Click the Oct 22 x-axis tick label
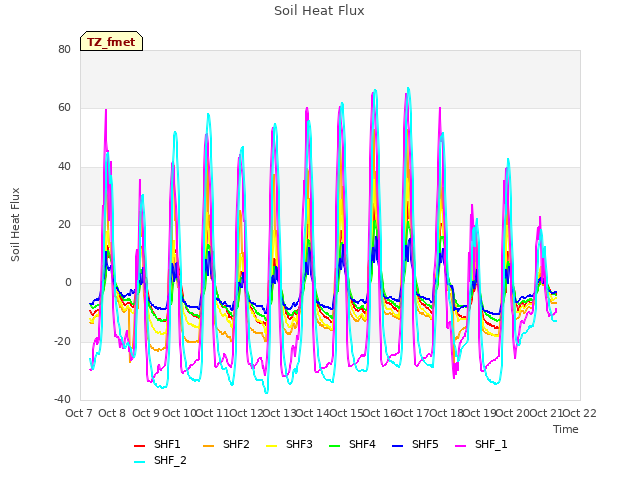640x480 pixels. point(580,413)
